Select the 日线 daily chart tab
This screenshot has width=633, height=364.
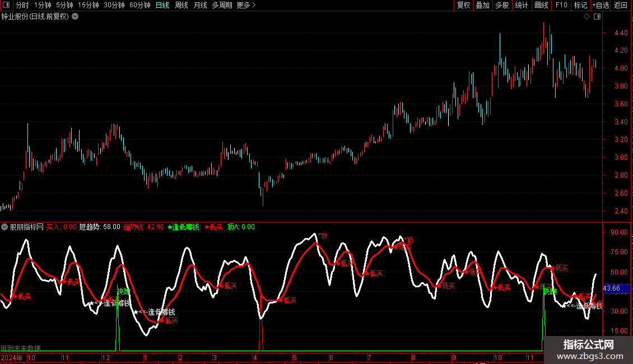(x=162, y=5)
